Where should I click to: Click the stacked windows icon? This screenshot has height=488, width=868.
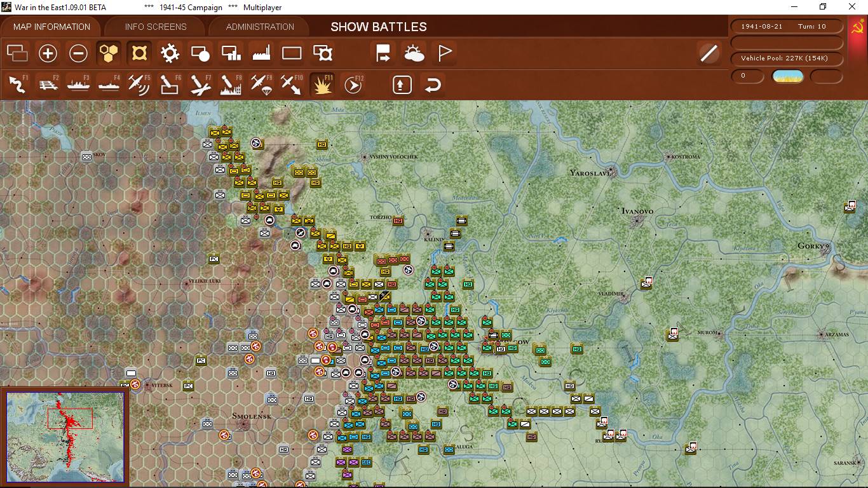click(x=17, y=53)
